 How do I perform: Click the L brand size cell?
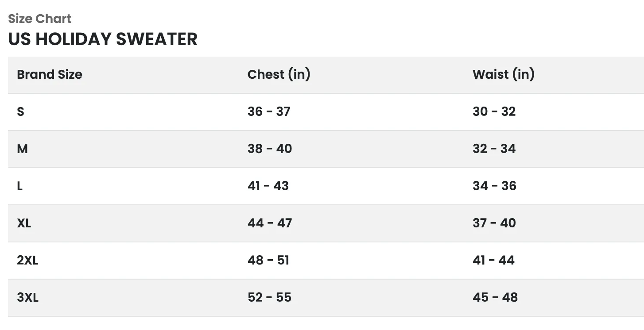pyautogui.click(x=20, y=186)
